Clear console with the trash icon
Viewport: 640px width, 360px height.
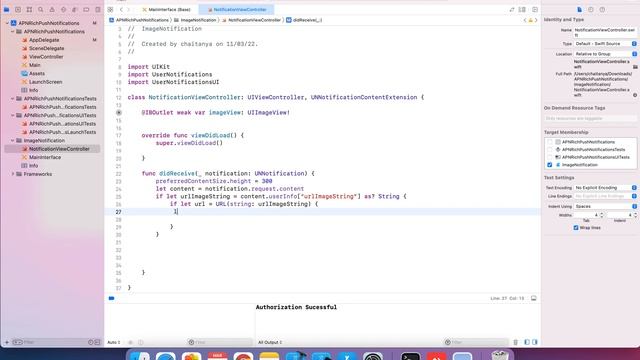pos(516,342)
